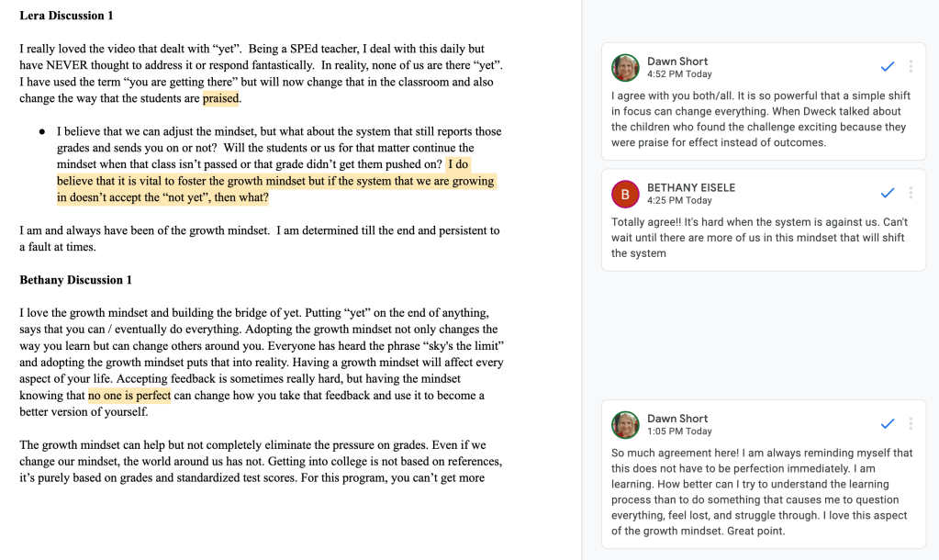Resolve Dawn Short's 4:52 PM comment
Viewport: 939px width, 560px height.
887,67
